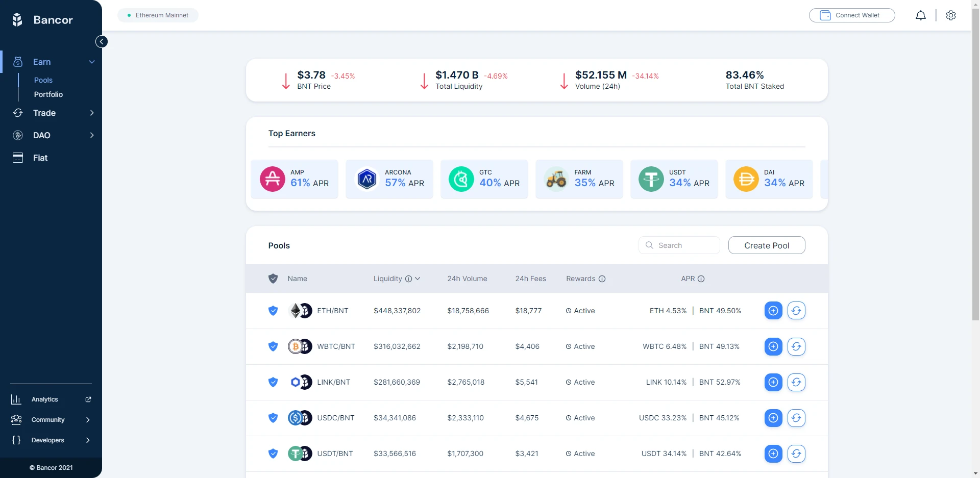Open the DAI 34% APR card
The image size is (980, 478).
pos(769,179)
